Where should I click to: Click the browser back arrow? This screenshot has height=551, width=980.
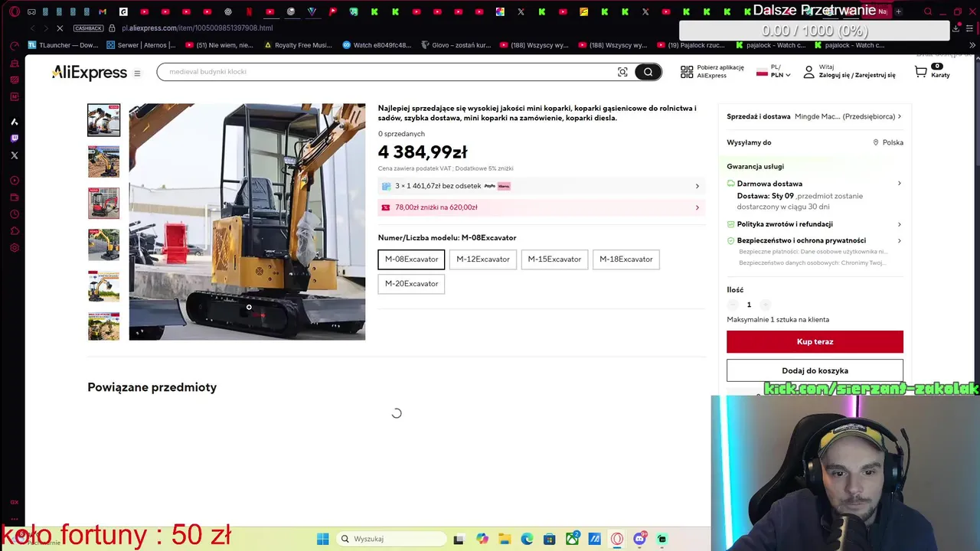(32, 28)
